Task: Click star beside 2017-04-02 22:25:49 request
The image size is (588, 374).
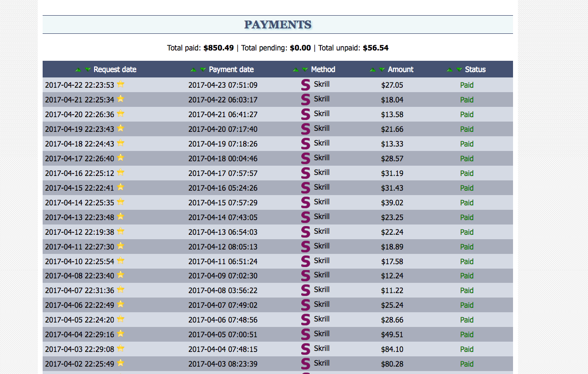Action: pyautogui.click(x=121, y=363)
